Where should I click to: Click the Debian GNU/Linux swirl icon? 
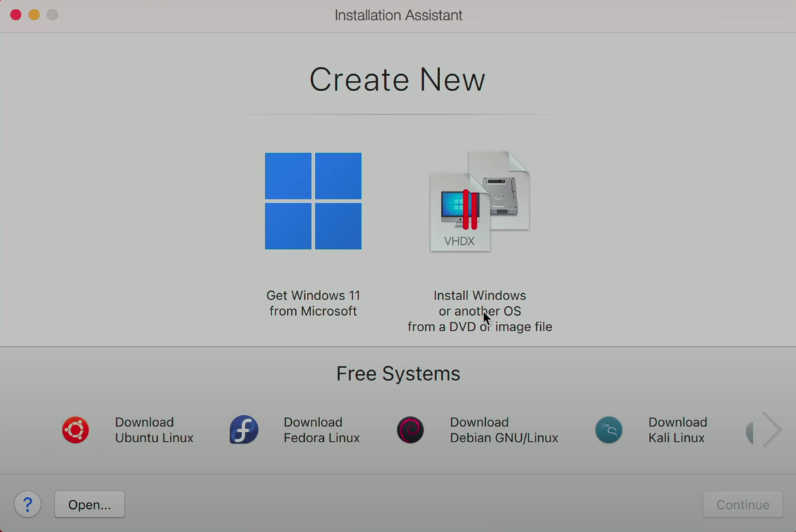coord(410,430)
